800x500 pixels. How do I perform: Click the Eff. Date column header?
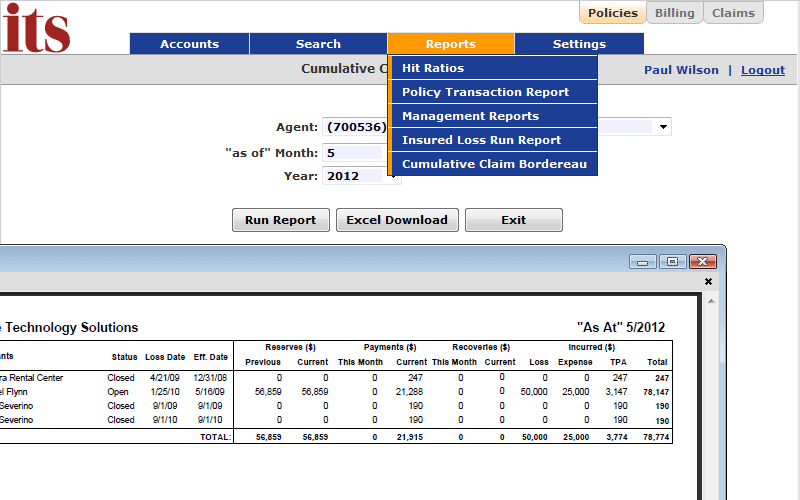pyautogui.click(x=211, y=357)
